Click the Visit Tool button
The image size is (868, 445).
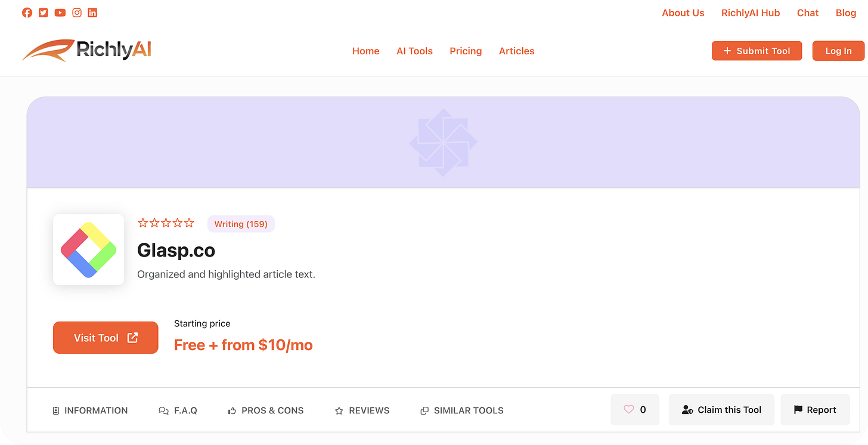tap(106, 338)
